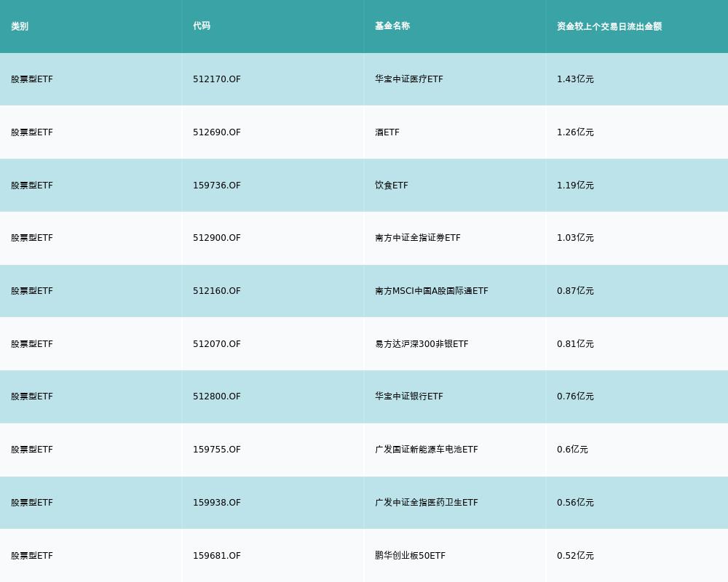Select fund code 159681.OF
The width and height of the screenshot is (728, 582).
pyautogui.click(x=217, y=556)
